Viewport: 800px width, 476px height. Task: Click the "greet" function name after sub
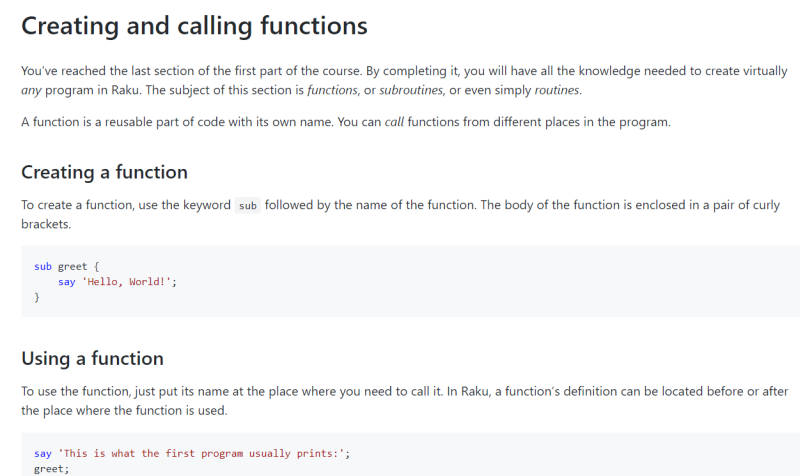(72, 267)
